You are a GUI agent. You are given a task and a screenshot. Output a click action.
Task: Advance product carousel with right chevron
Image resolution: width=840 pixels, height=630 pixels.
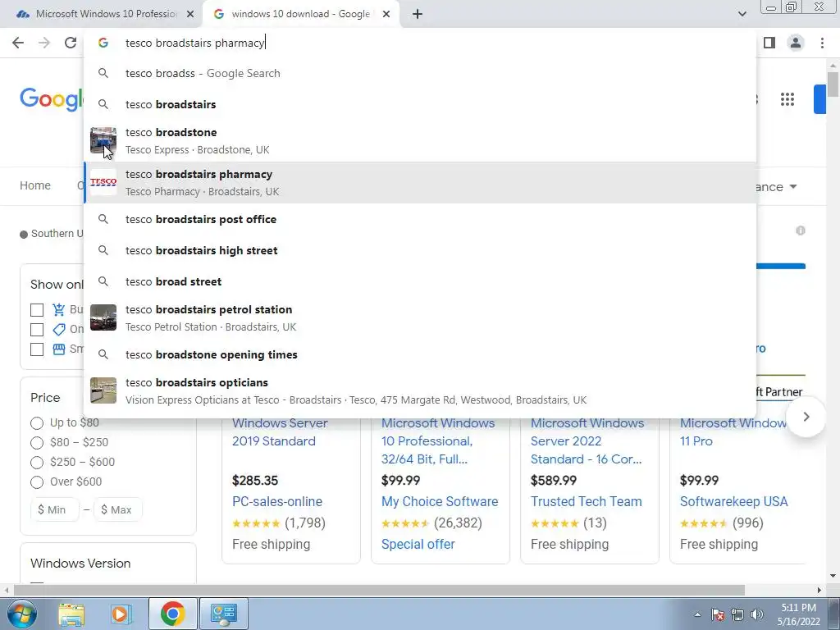806,417
